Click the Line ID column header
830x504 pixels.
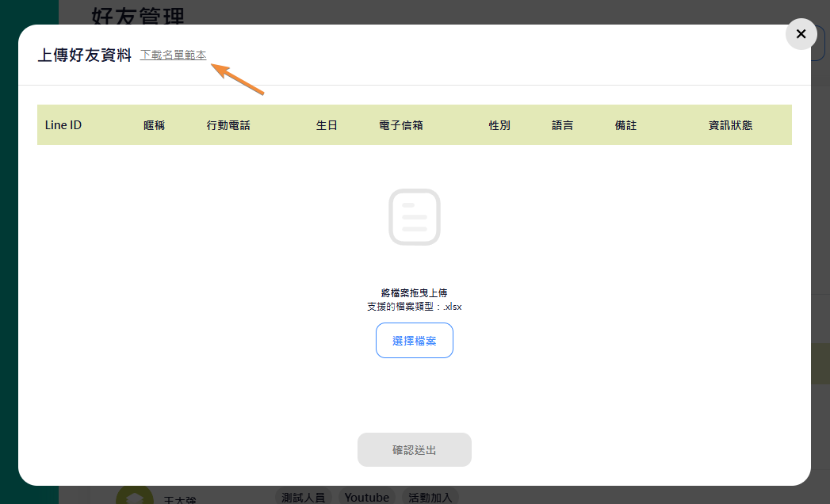tap(63, 125)
